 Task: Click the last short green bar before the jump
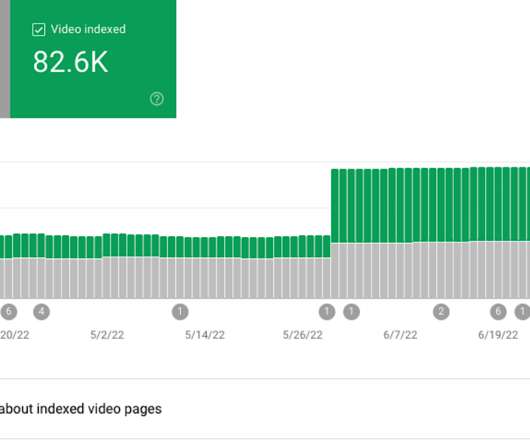[327, 246]
